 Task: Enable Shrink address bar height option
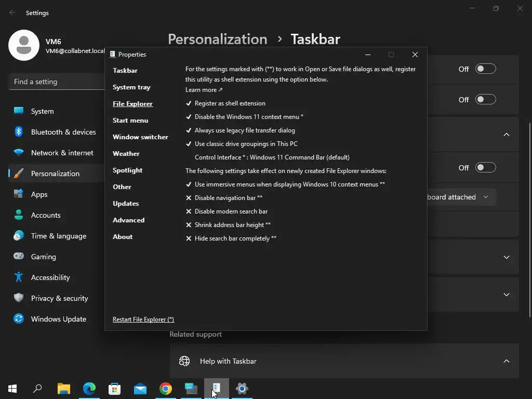pos(228,225)
